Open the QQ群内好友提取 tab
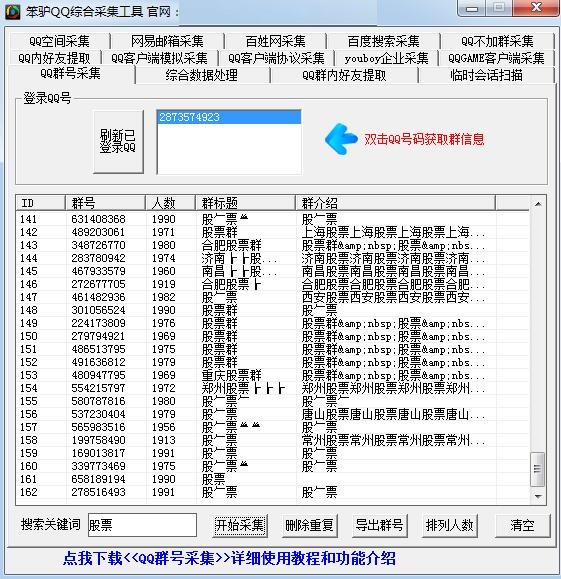561x579 pixels. point(344,75)
